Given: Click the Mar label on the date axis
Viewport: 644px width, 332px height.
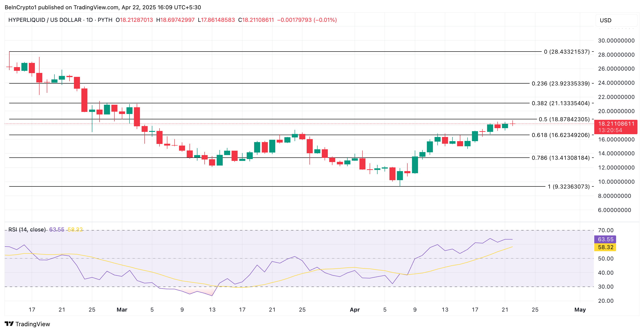Looking at the screenshot, I should [x=122, y=309].
